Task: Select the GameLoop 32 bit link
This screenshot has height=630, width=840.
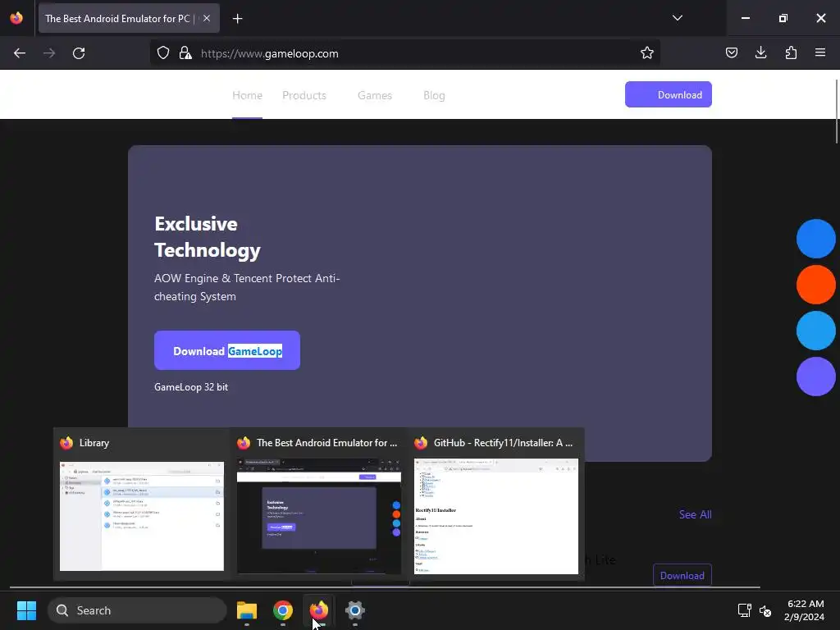Action: 191,387
